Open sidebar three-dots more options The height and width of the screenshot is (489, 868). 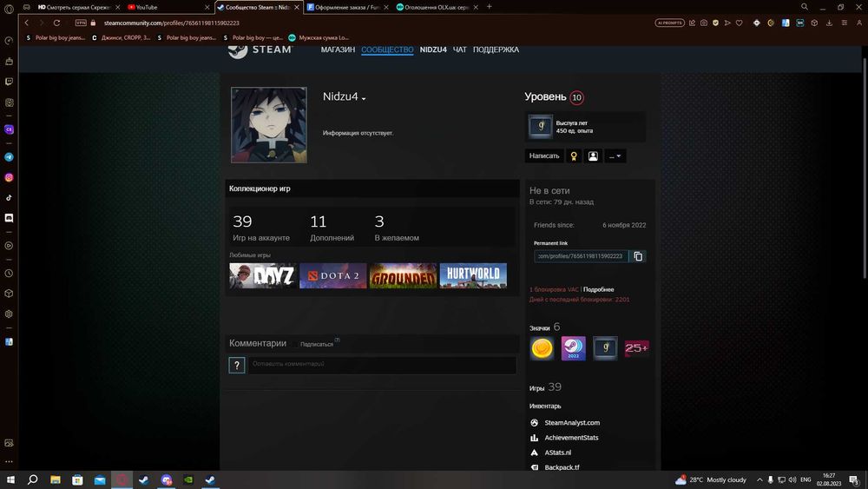click(x=9, y=461)
